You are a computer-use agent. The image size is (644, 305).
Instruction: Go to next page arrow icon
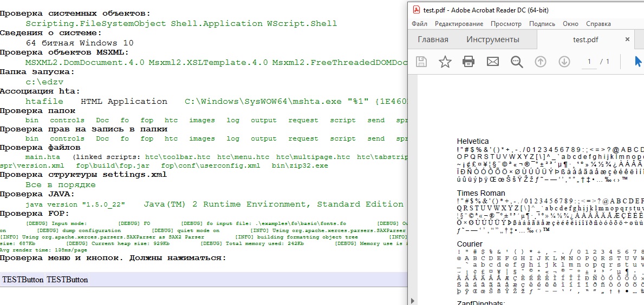pyautogui.click(x=564, y=62)
